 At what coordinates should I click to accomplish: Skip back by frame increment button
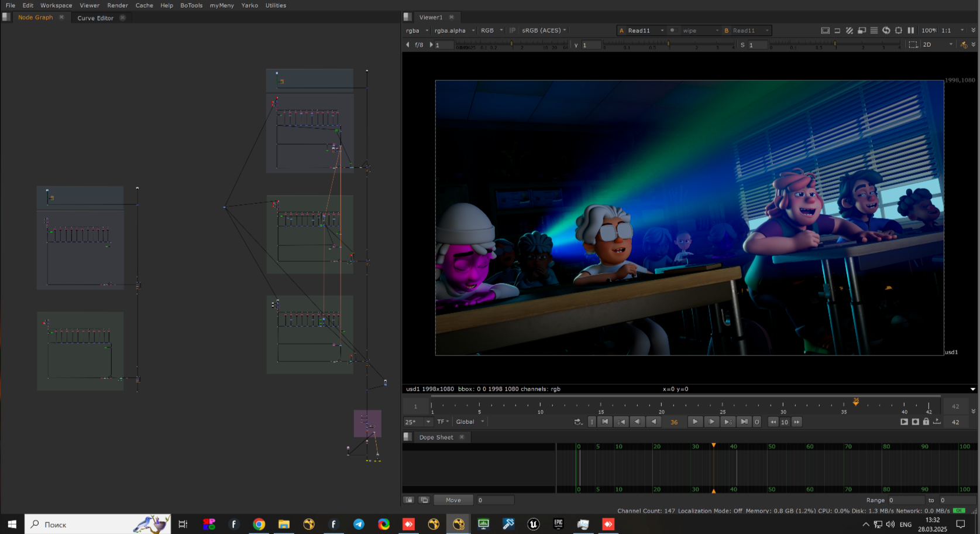[x=773, y=422]
